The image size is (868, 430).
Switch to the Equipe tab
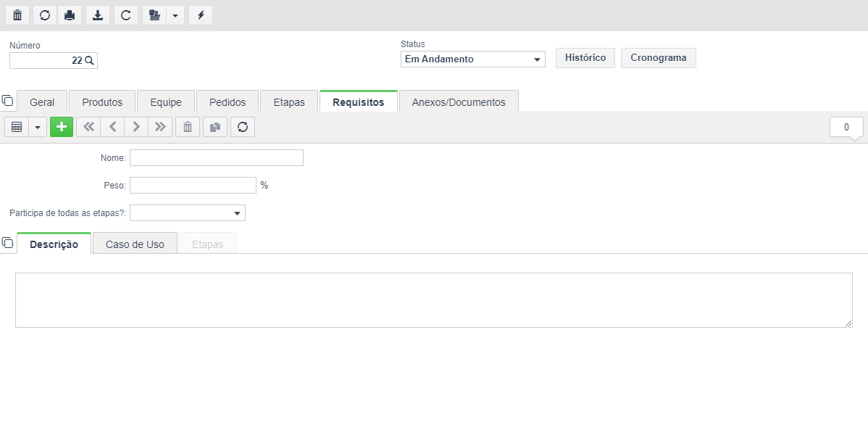pyautogui.click(x=166, y=102)
